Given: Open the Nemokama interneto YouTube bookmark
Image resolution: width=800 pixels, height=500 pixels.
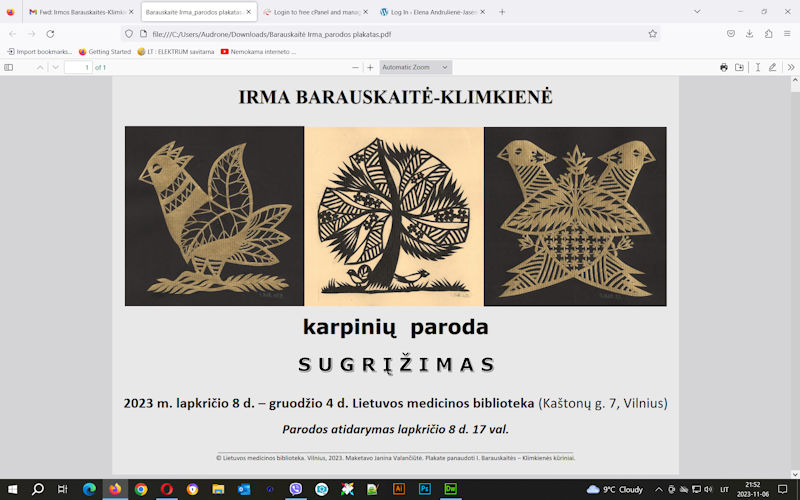Looking at the screenshot, I should 258,52.
